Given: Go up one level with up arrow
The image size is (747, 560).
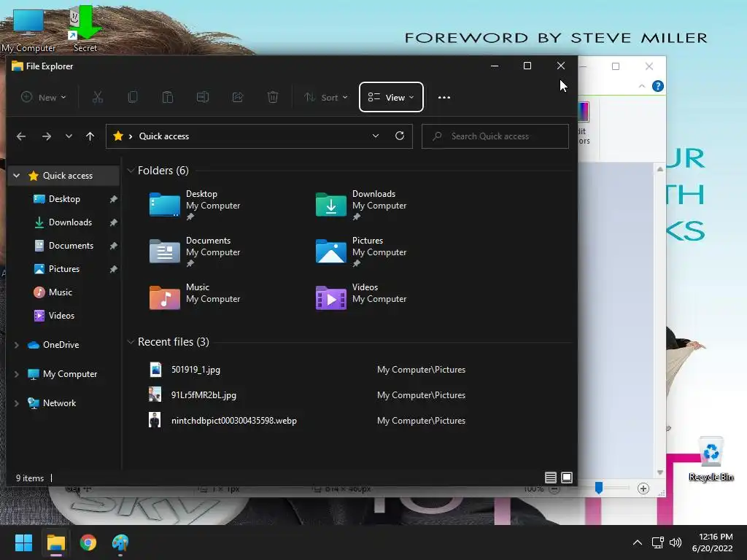Looking at the screenshot, I should [90, 136].
